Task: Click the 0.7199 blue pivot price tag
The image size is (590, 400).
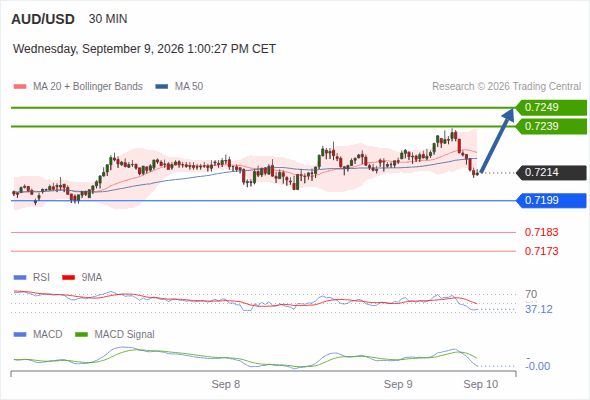Action: pyautogui.click(x=551, y=201)
